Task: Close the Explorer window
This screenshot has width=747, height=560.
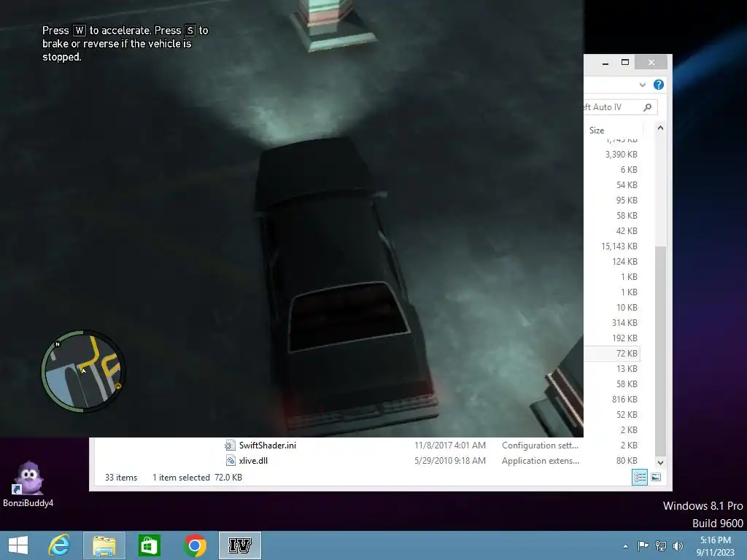Action: (651, 63)
